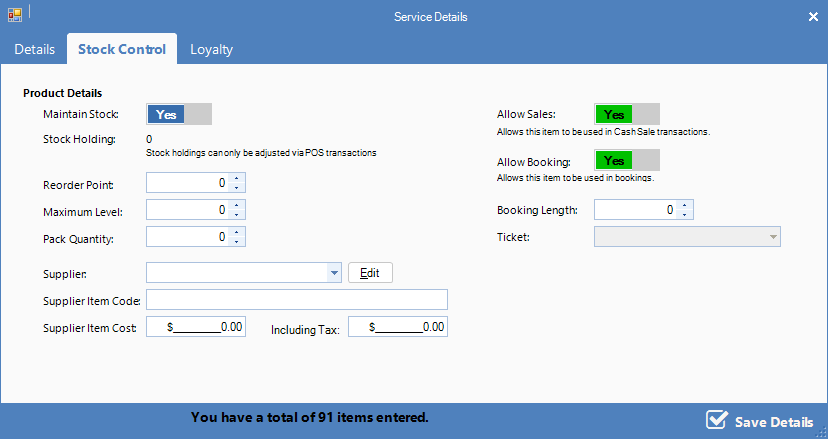Click the app icon in title bar

tap(15, 16)
